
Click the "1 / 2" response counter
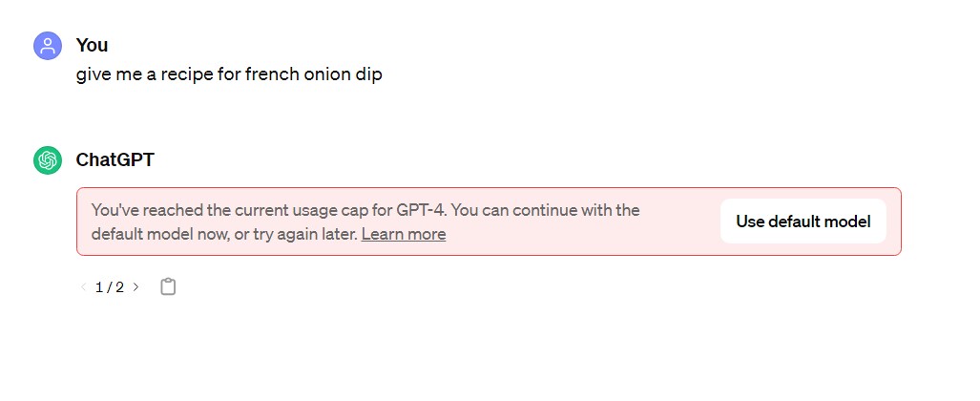coord(110,287)
